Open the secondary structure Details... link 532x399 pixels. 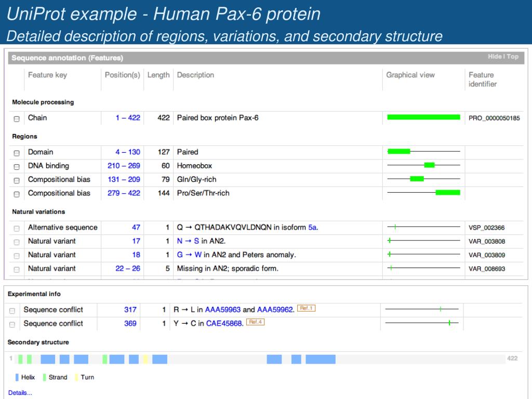click(20, 393)
